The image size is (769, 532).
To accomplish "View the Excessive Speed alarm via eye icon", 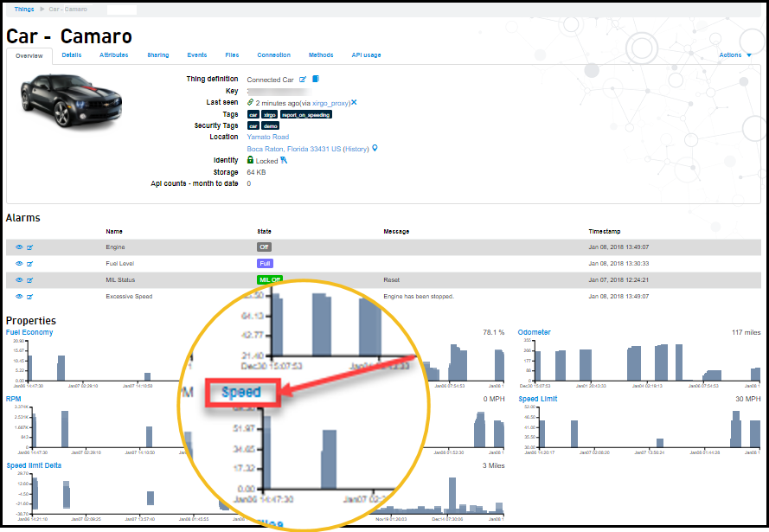I will [x=19, y=296].
